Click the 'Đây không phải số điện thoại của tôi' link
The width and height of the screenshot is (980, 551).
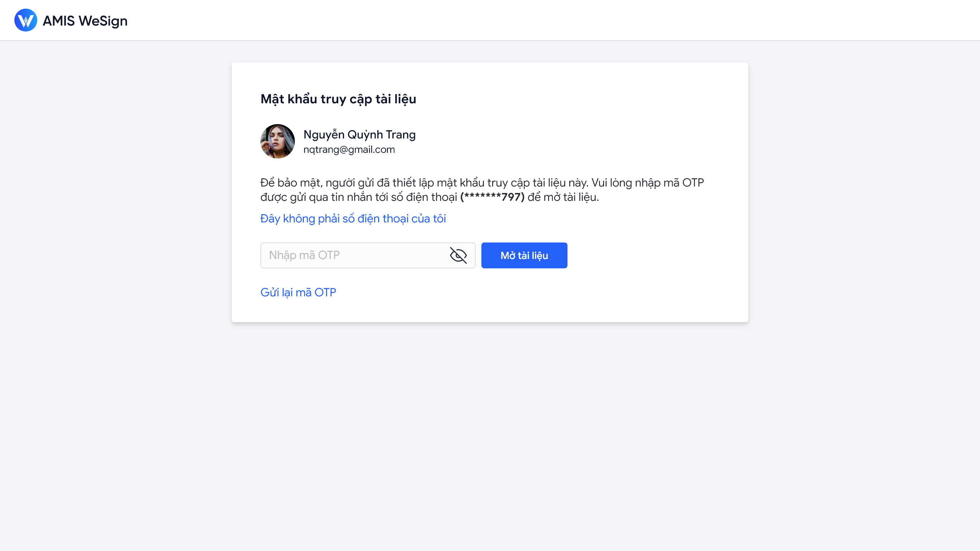353,218
